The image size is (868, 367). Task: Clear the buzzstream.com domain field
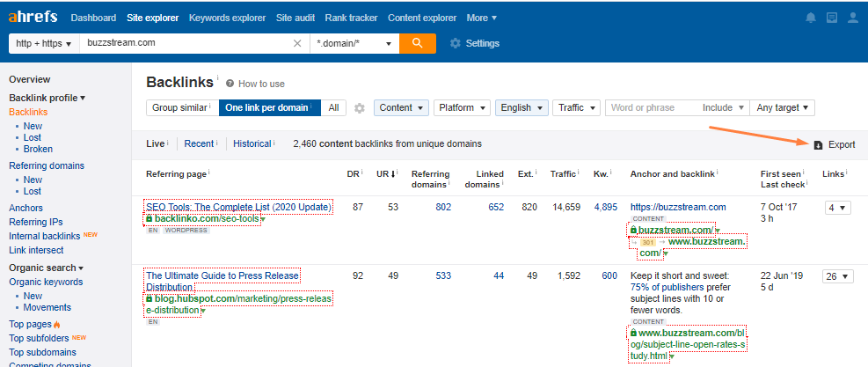297,43
